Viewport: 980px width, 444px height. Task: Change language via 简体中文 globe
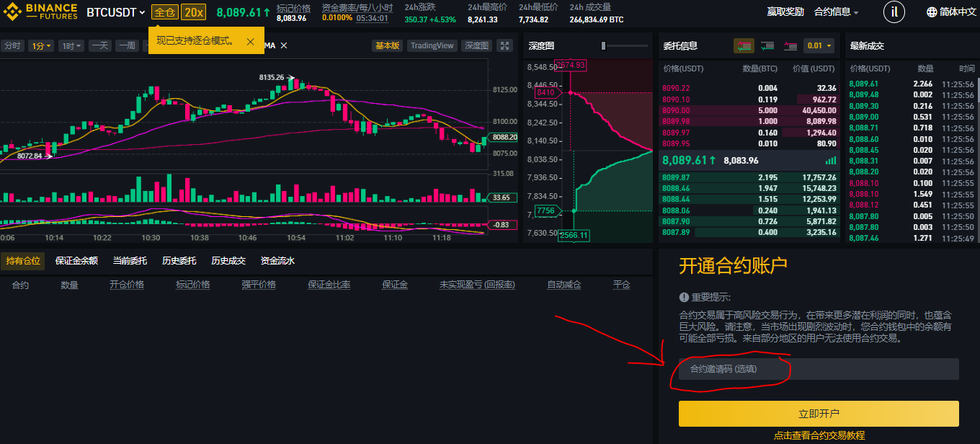[x=951, y=12]
